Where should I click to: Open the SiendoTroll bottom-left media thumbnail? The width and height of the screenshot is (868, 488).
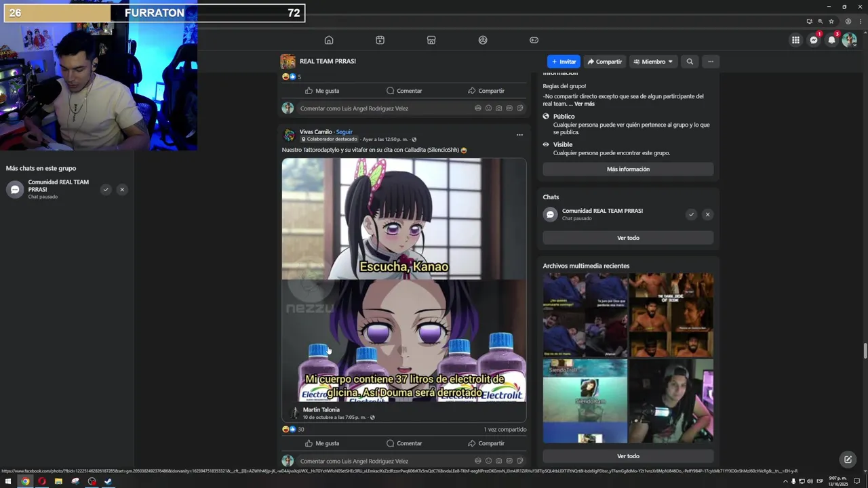click(585, 401)
